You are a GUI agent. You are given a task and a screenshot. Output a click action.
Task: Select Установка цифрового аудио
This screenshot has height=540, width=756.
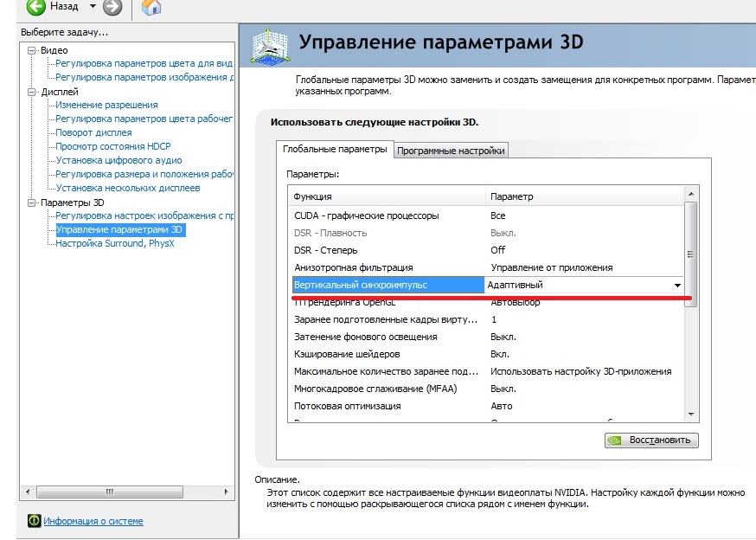tap(119, 160)
